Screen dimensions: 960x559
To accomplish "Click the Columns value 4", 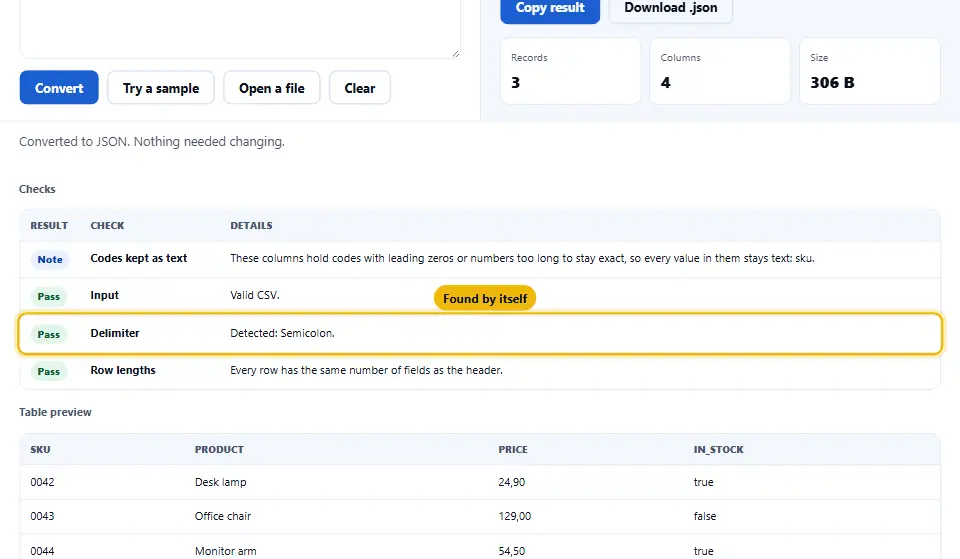I will tap(666, 83).
